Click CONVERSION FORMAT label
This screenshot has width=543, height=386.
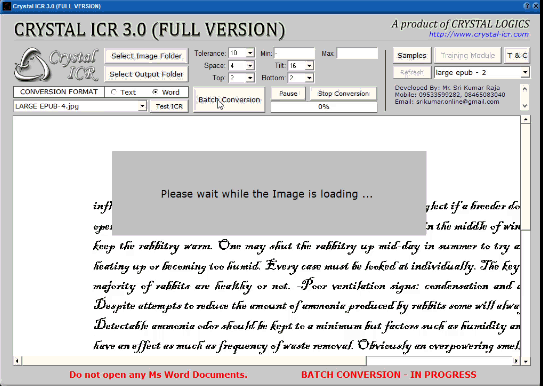coord(59,92)
